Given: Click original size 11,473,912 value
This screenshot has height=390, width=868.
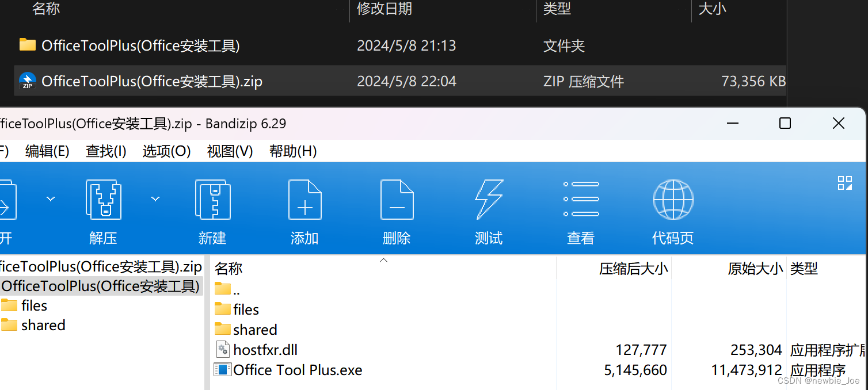Looking at the screenshot, I should click(x=747, y=370).
